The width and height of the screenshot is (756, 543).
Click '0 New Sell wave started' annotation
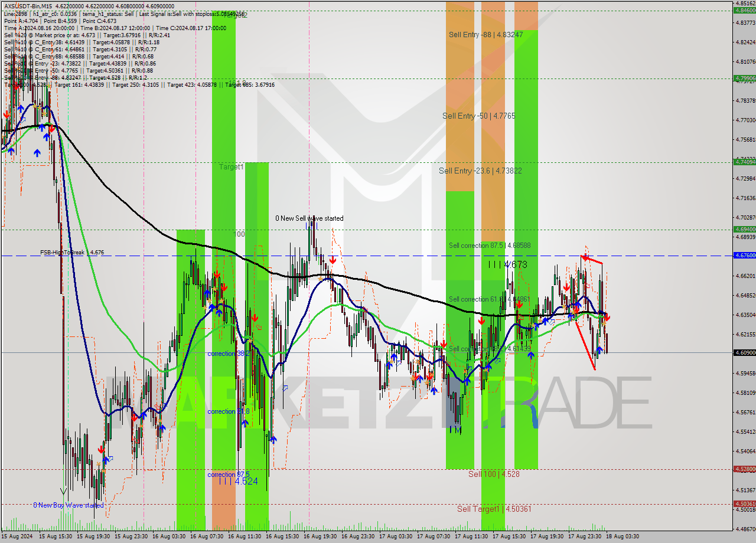(309, 218)
